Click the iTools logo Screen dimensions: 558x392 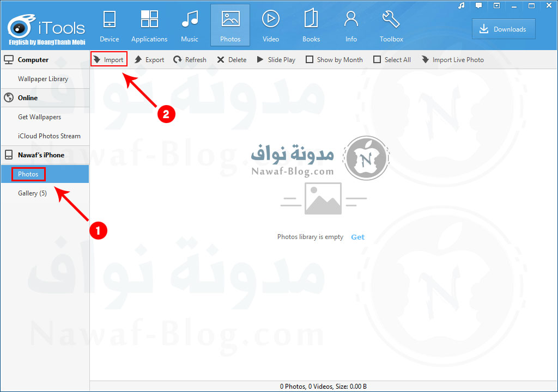point(46,28)
